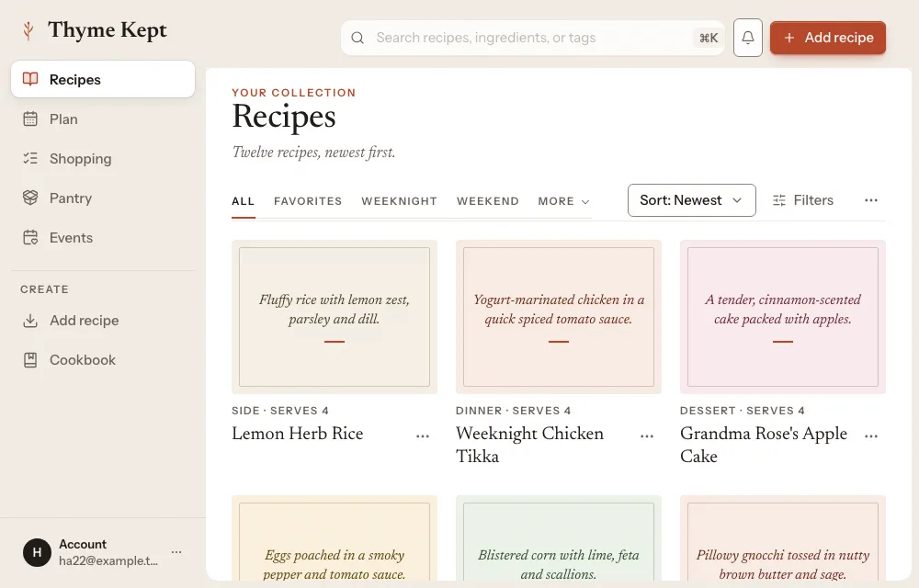This screenshot has height=588, width=919.
Task: Click the plus icon on Add recipe button
Action: tap(789, 38)
